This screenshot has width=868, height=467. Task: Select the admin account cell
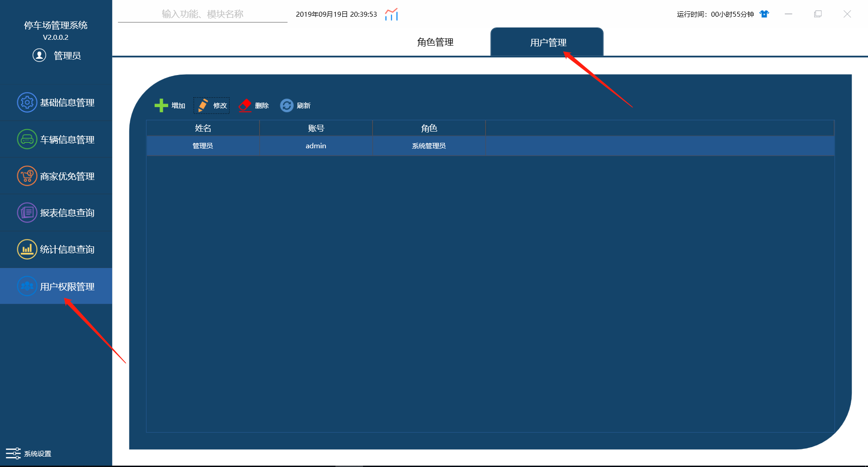[316, 146]
